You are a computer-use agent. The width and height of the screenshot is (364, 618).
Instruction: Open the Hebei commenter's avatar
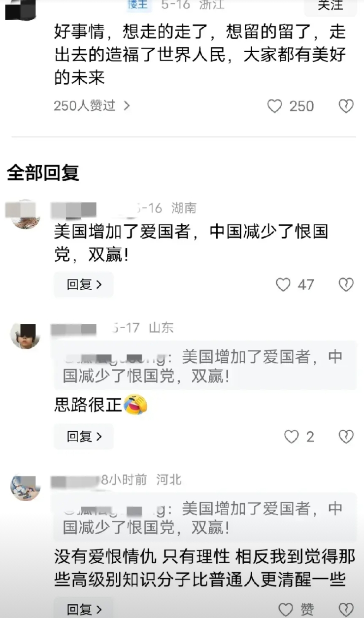click(26, 486)
